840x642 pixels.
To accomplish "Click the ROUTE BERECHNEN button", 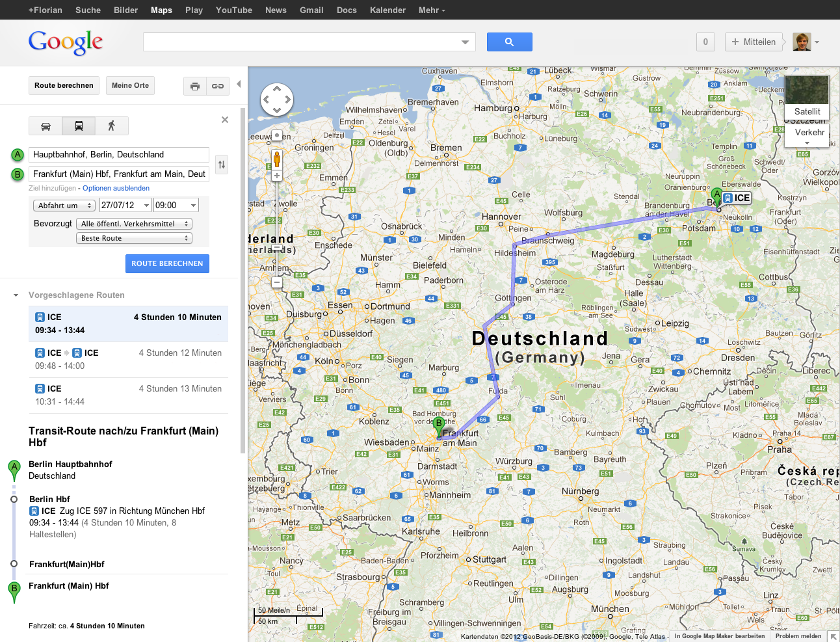I will [167, 263].
